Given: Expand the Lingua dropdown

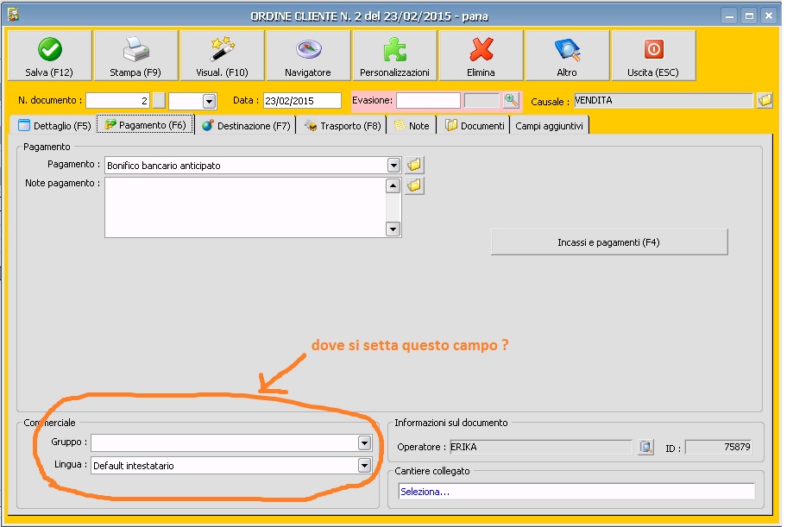Looking at the screenshot, I should pyautogui.click(x=364, y=466).
